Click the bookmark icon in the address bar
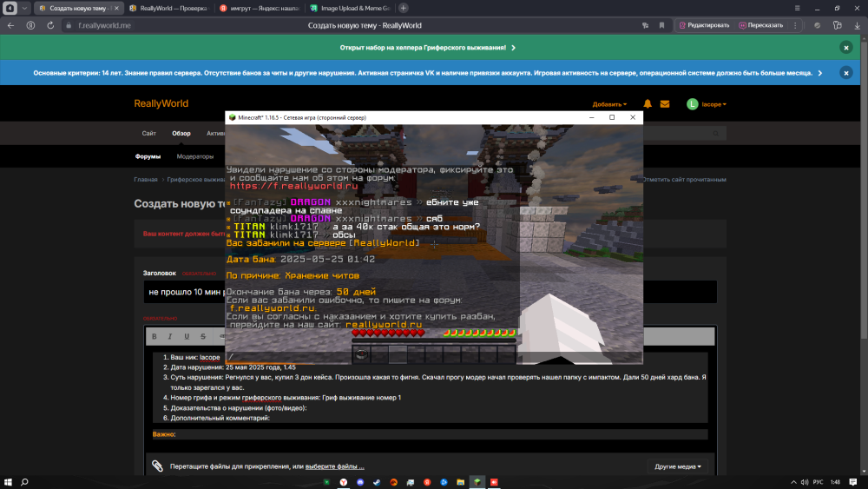This screenshot has height=489, width=868. tap(661, 25)
